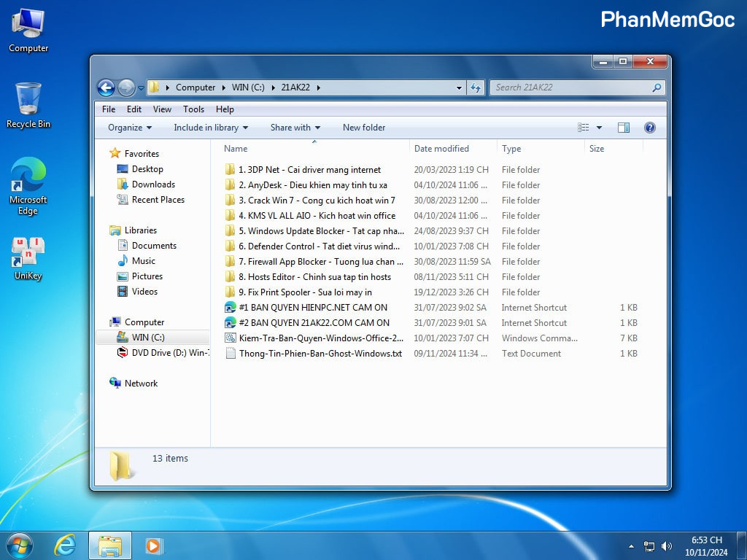Expand the Include in library dropdown
The image size is (747, 560).
pos(211,128)
